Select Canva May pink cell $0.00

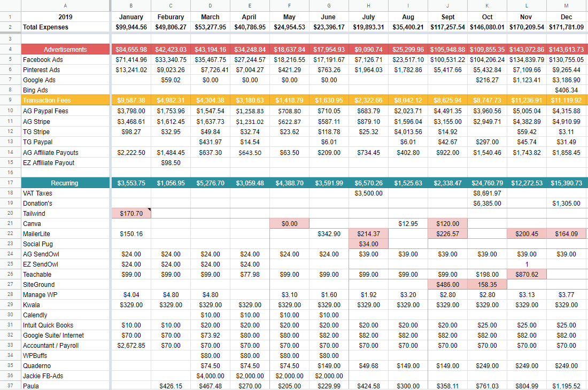coord(289,223)
